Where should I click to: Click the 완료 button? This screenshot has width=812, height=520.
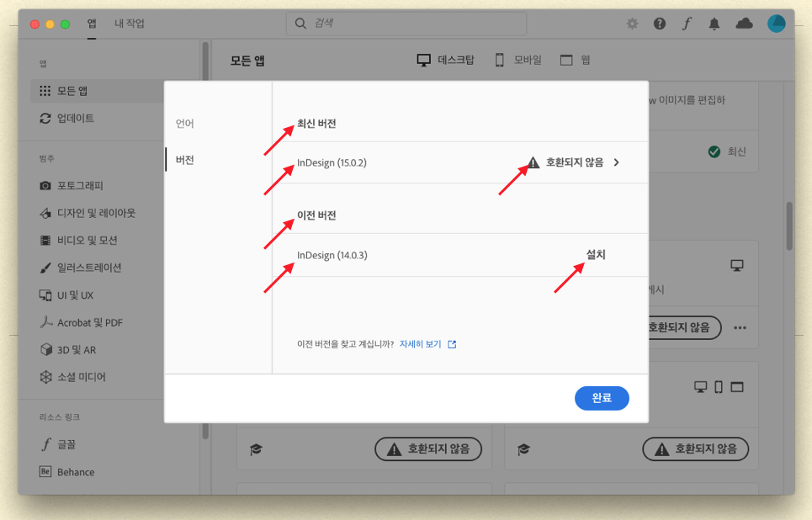point(602,398)
